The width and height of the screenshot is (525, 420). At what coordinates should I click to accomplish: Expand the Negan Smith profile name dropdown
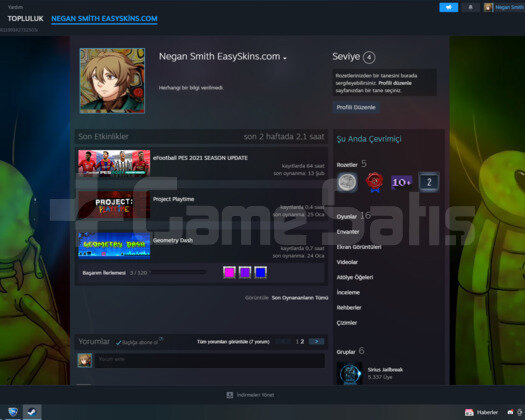285,58
